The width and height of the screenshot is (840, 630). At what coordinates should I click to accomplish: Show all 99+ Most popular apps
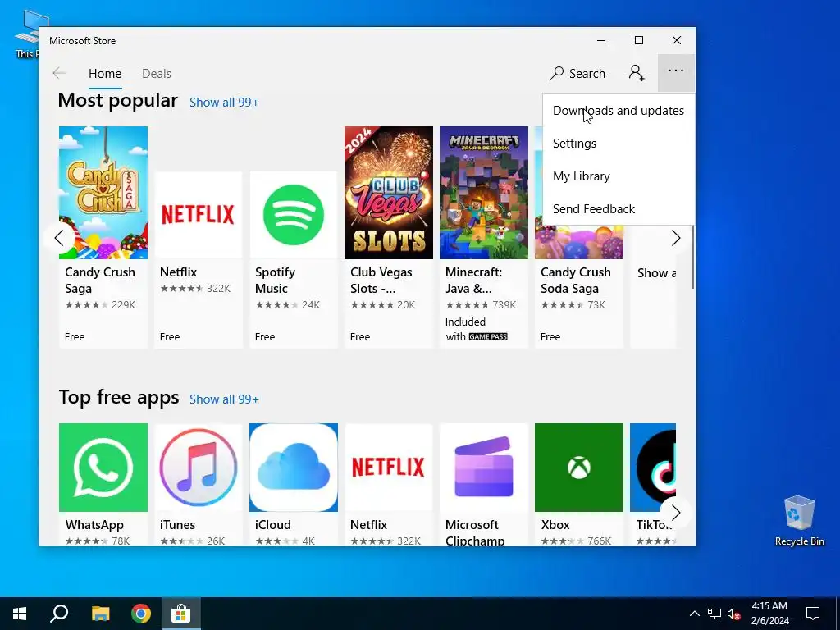[224, 103]
